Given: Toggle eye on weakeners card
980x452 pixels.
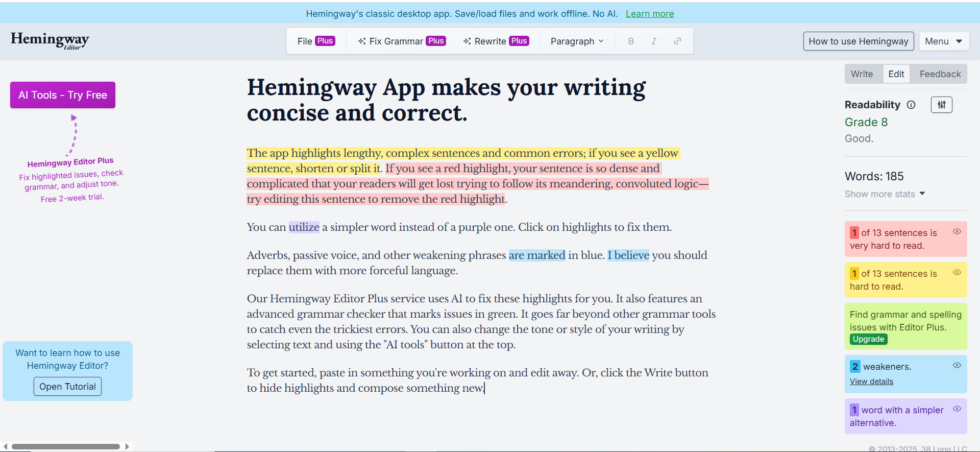Looking at the screenshot, I should point(957,365).
